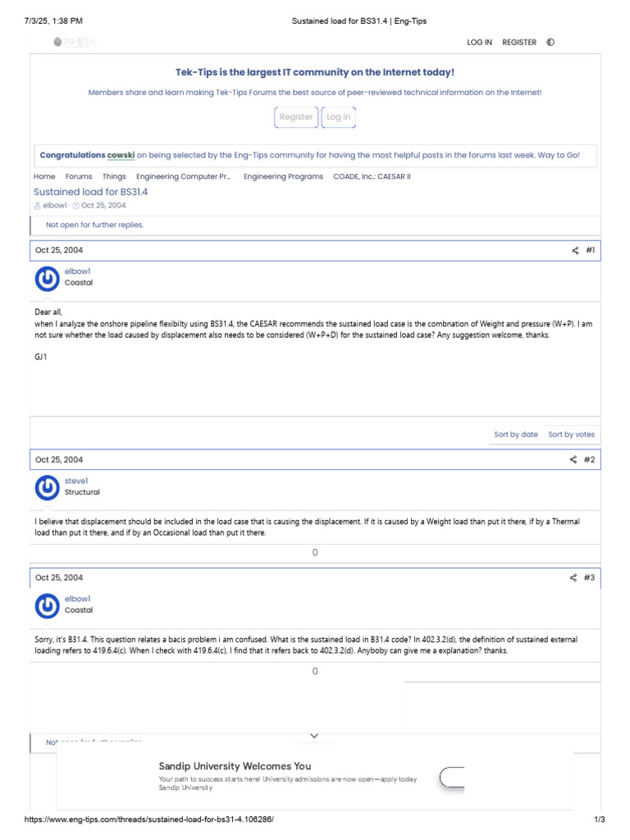630x840 pixels.
Task: Click share icon on post #3
Action: (573, 578)
